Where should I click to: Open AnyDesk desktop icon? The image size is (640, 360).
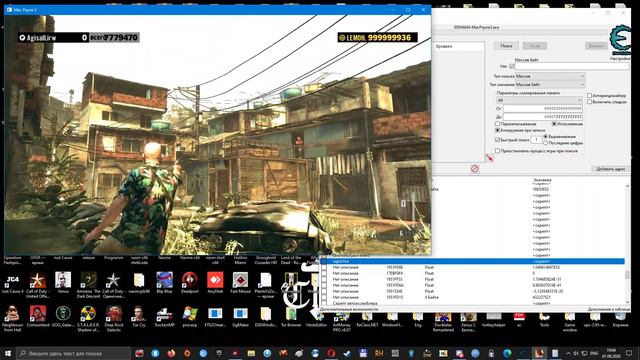[x=215, y=283]
